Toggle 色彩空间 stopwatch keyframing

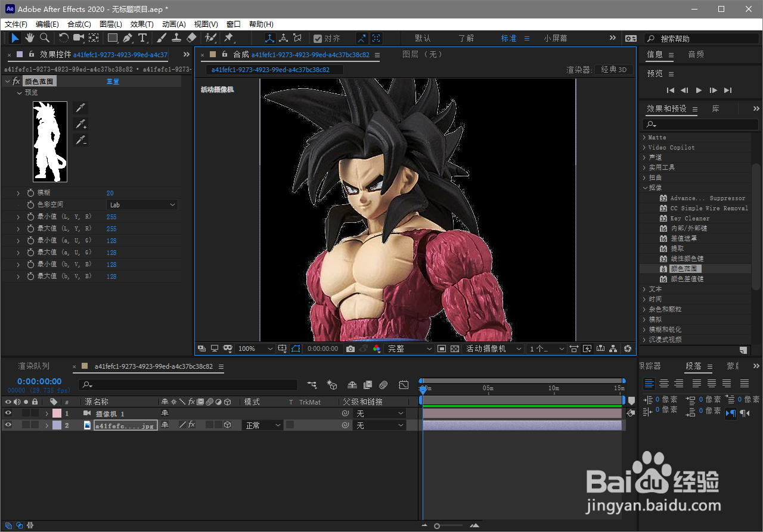tap(31, 205)
